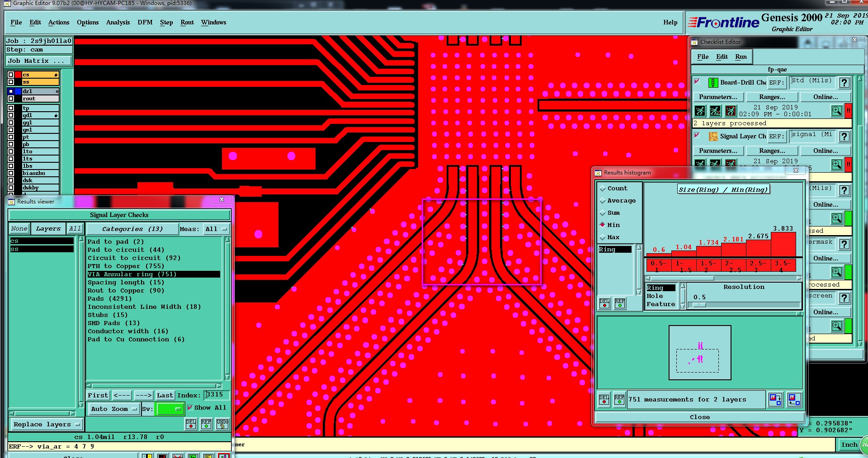This screenshot has width=868, height=458.
Task: Click second run icon in Board-Drill Checks row
Action: tap(715, 110)
